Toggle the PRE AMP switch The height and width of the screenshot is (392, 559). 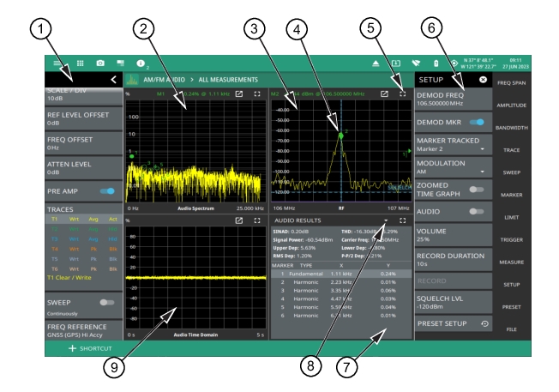pos(107,192)
